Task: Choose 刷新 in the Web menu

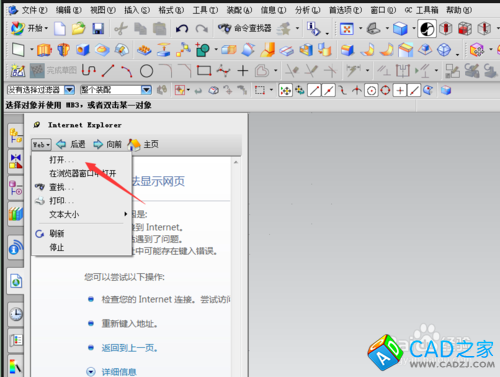Action: 57,234
